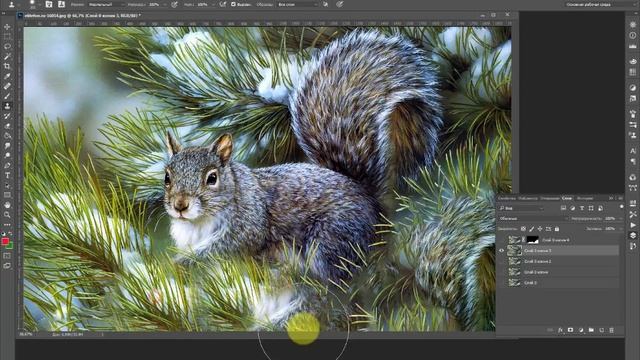
Task: Toggle the Brush Settings panel icon
Action: click(x=49, y=4)
